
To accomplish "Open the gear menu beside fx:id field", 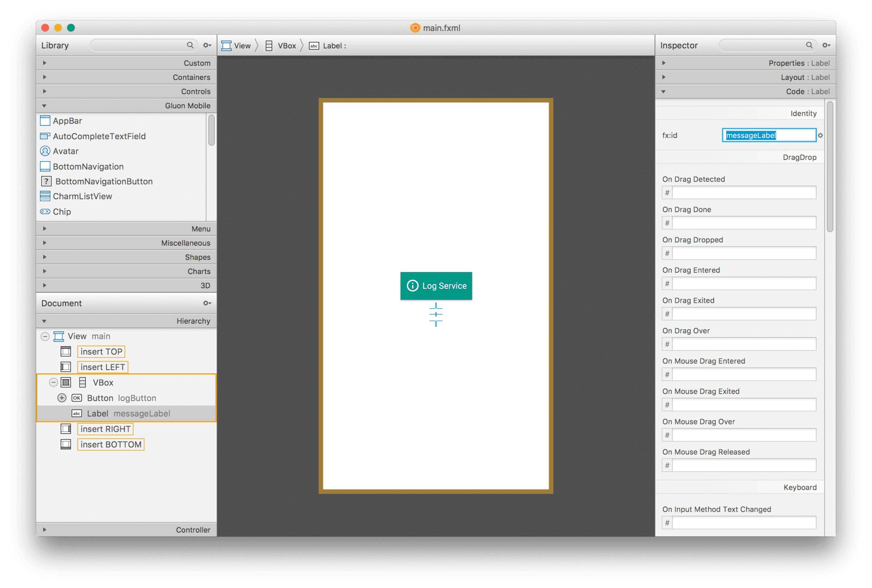I will tap(820, 135).
